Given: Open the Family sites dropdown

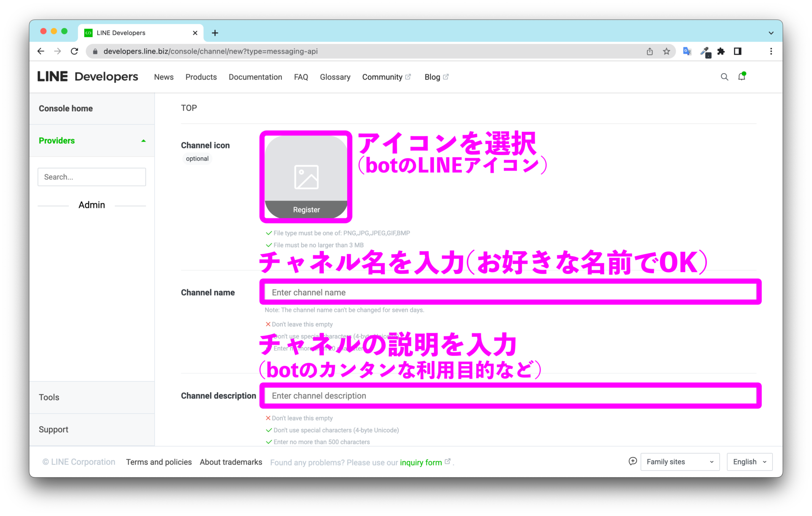Looking at the screenshot, I should pos(679,461).
